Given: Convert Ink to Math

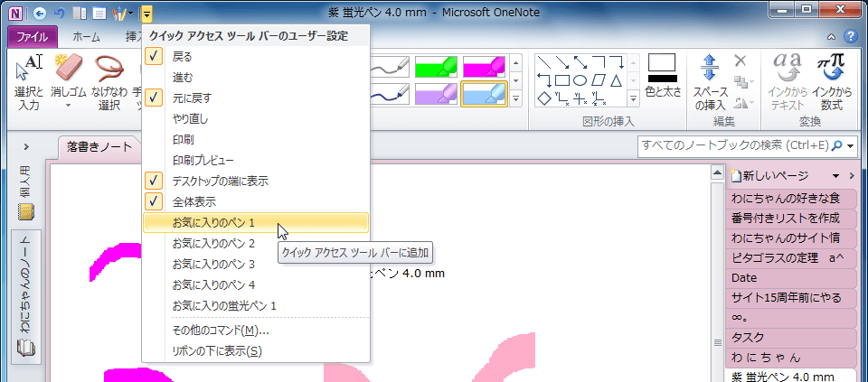Looking at the screenshot, I should pos(831,82).
